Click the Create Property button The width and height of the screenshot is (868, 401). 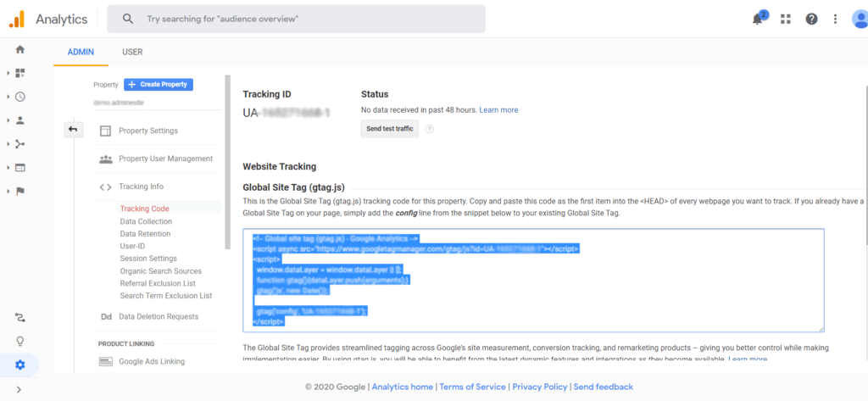tap(159, 85)
